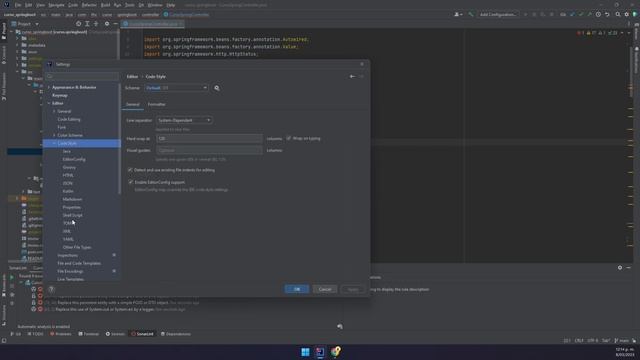The image size is (640, 360).
Task: Select JSON under Code Style
Action: 68,183
